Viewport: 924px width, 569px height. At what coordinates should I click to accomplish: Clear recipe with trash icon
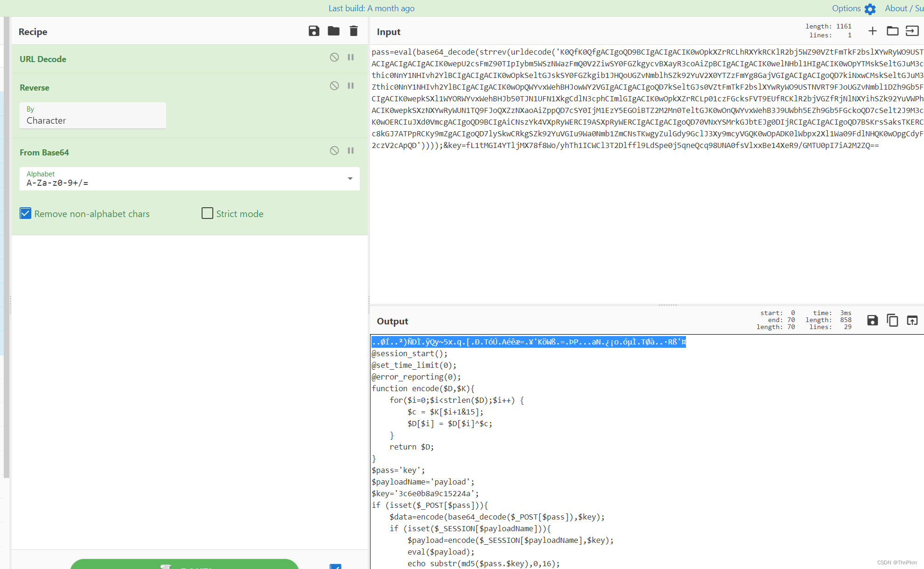pos(354,31)
